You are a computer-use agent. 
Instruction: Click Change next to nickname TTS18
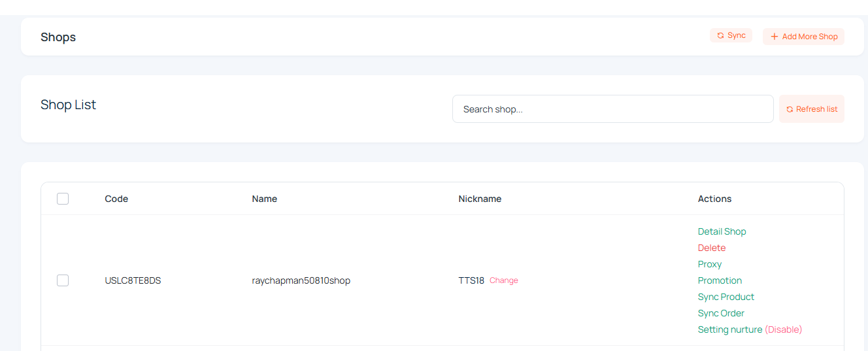pos(503,280)
